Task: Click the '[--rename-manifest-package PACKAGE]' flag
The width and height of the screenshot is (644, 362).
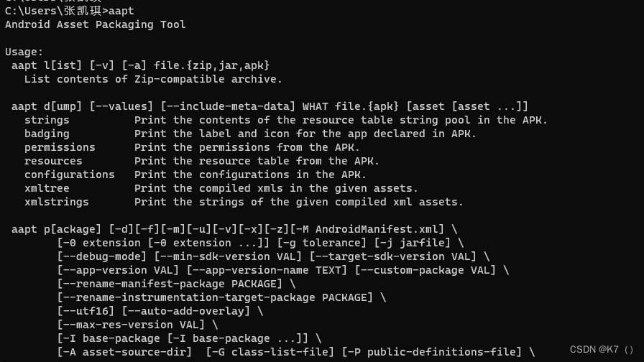Action: click(170, 284)
